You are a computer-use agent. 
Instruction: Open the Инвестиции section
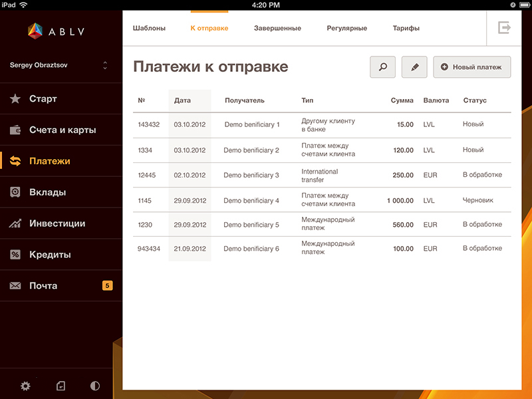[57, 223]
